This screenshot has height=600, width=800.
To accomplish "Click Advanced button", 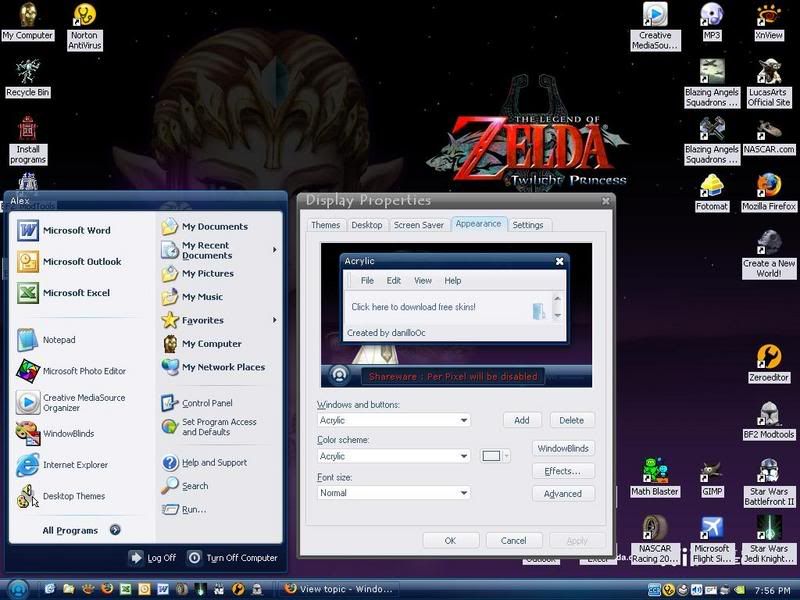I will point(563,494).
